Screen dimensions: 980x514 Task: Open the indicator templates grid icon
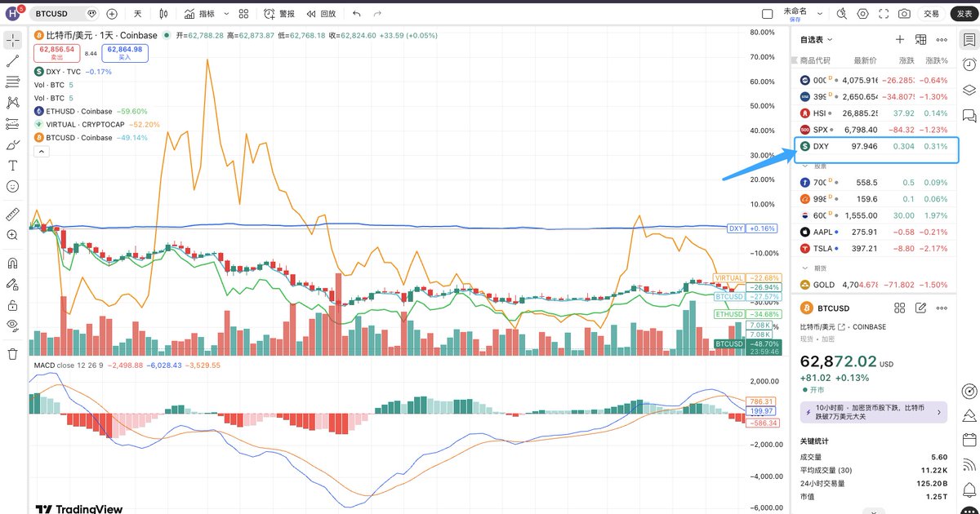[x=243, y=14]
